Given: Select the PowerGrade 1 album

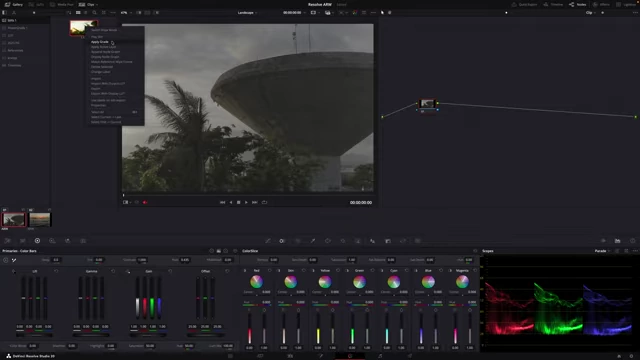Looking at the screenshot, I should tap(25, 28).
